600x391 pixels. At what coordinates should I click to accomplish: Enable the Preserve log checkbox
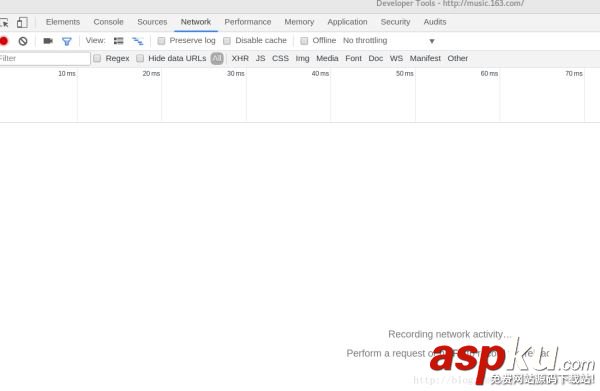point(161,41)
